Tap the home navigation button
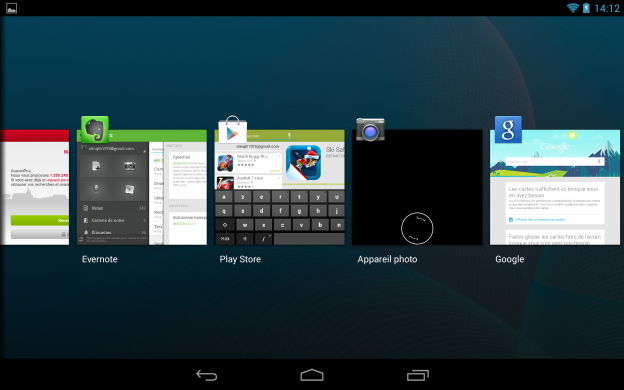This screenshot has width=624, height=390. [312, 375]
